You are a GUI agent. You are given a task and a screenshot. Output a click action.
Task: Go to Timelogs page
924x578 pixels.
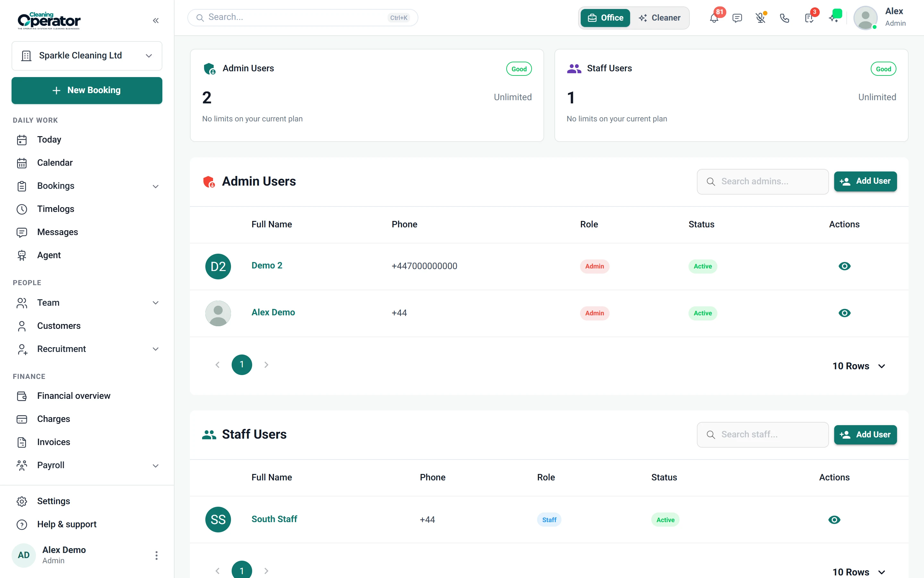point(87,209)
